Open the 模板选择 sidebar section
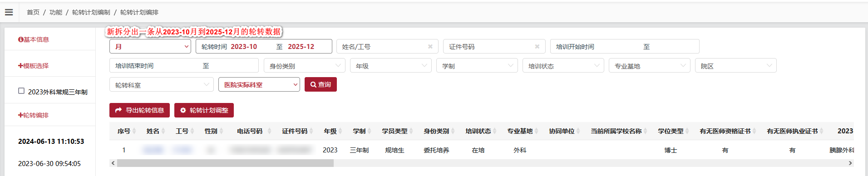868x176 pixels. pyautogui.click(x=33, y=66)
